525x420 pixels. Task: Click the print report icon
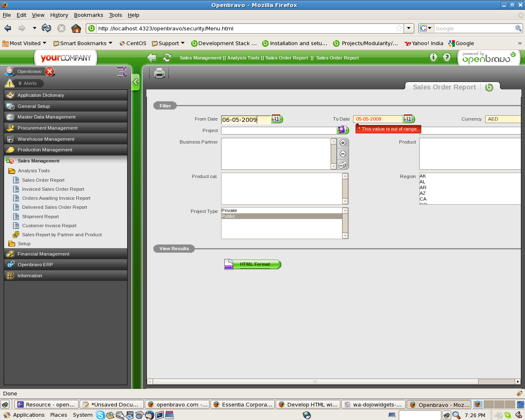click(159, 73)
